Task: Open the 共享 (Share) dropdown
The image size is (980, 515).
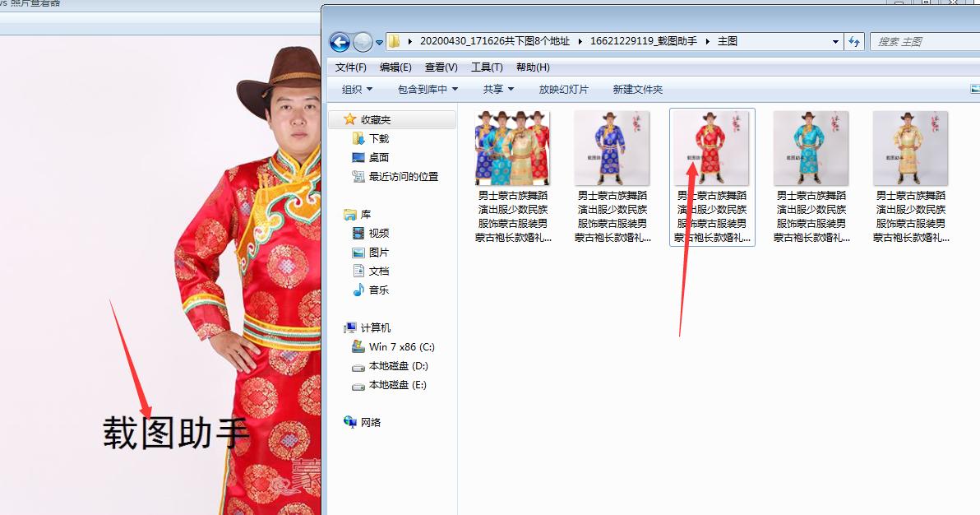Action: pos(496,89)
